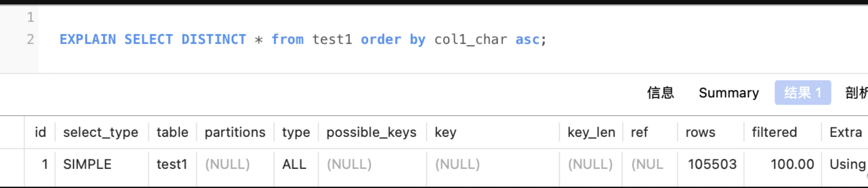Select the possible_keys column header
Screen dimensions: 868x188
point(371,133)
